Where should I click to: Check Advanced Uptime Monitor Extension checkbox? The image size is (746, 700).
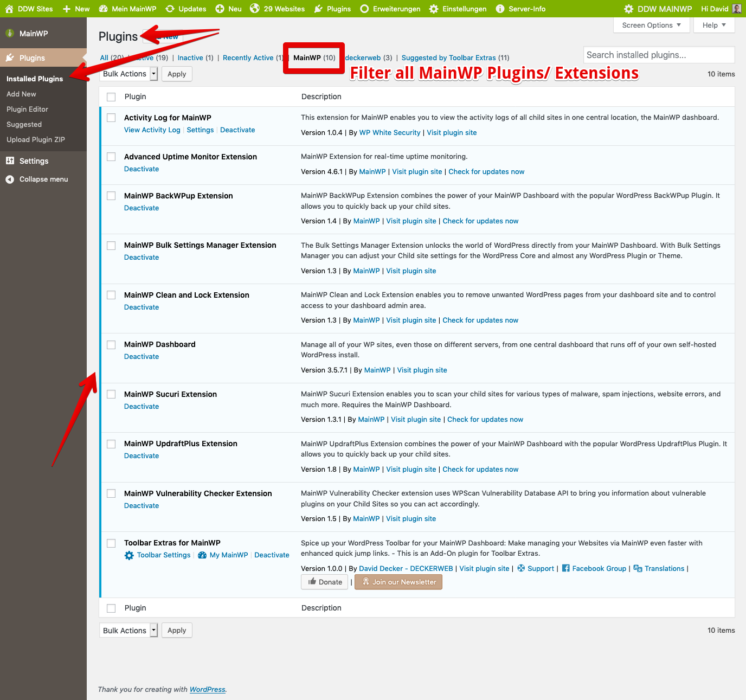pyautogui.click(x=111, y=157)
